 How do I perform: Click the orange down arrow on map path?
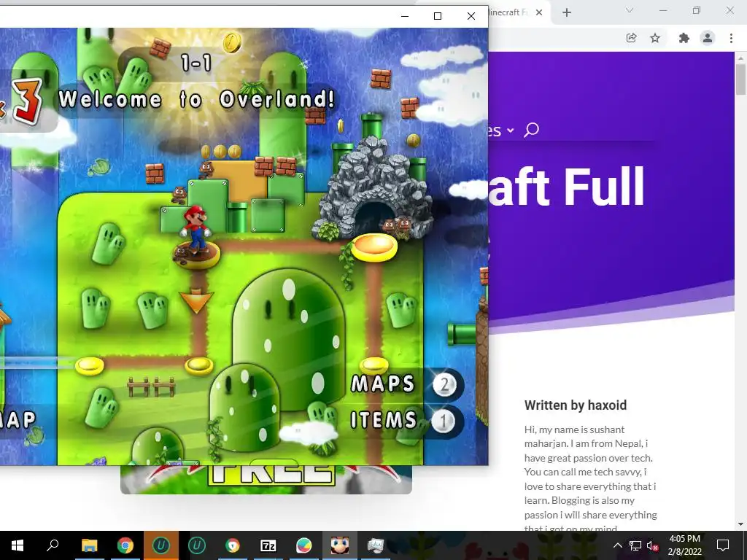(196, 301)
